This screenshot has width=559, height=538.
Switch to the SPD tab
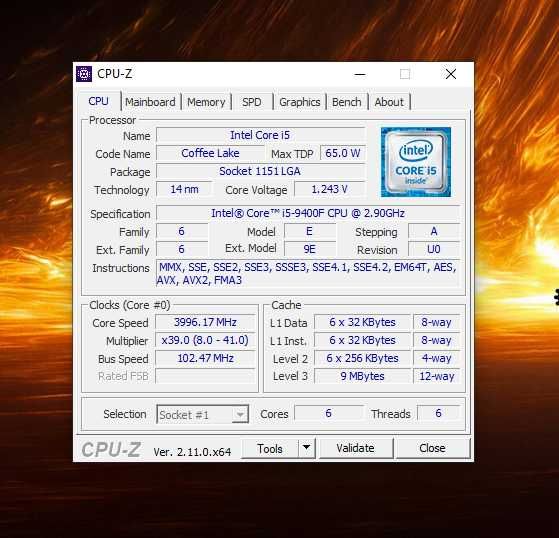[252, 102]
